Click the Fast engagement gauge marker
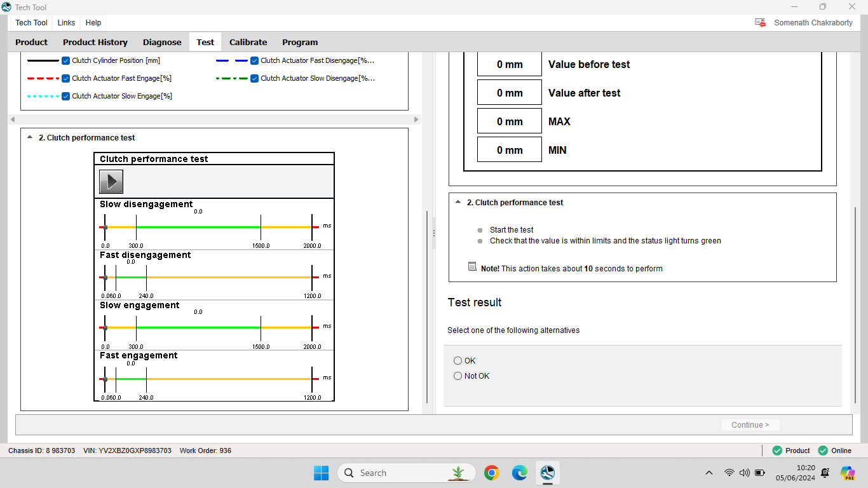The image size is (868, 488). [x=105, y=379]
